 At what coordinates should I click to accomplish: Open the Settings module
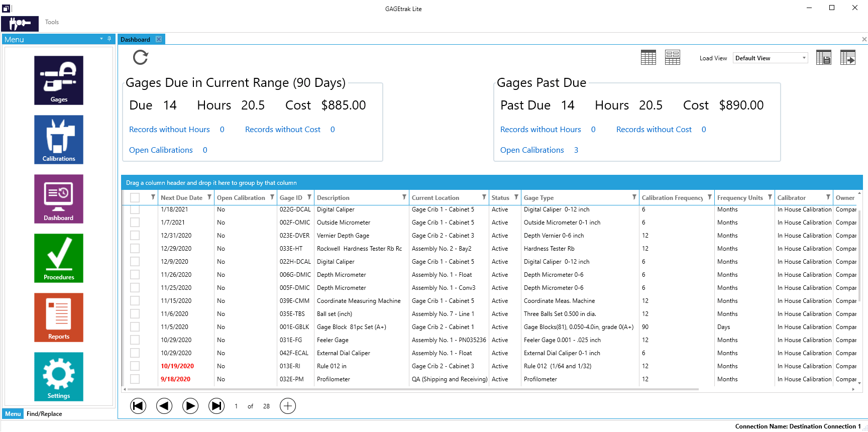59,377
